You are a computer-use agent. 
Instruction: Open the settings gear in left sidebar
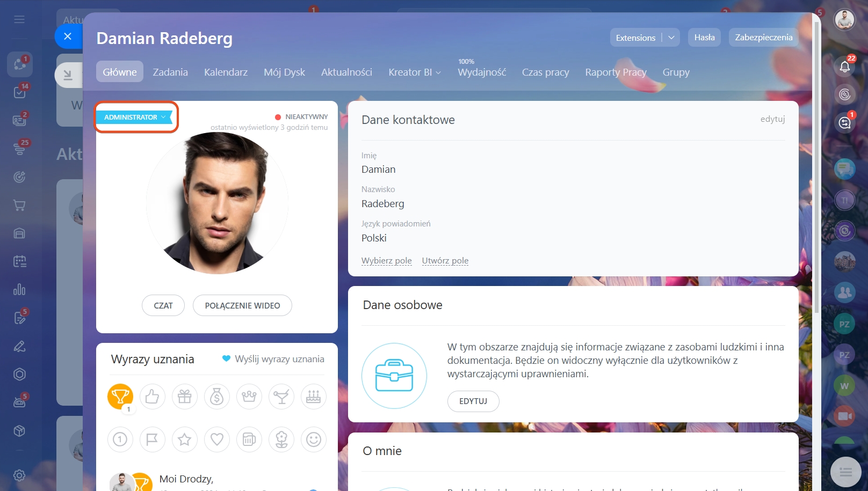pyautogui.click(x=19, y=475)
